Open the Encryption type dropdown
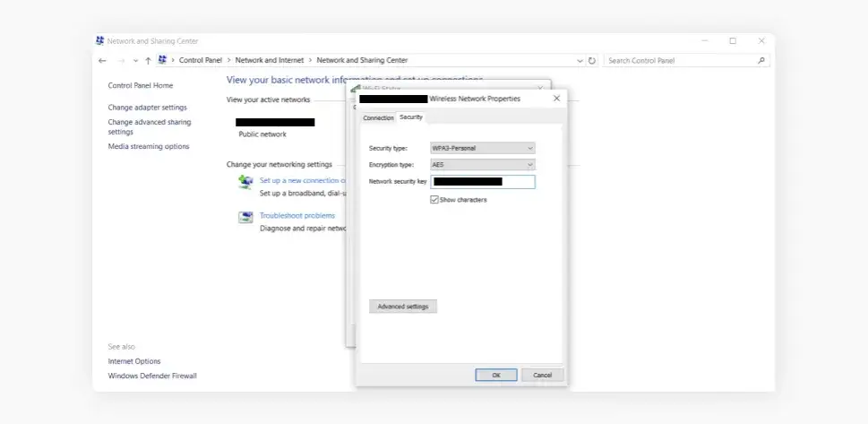 483,165
